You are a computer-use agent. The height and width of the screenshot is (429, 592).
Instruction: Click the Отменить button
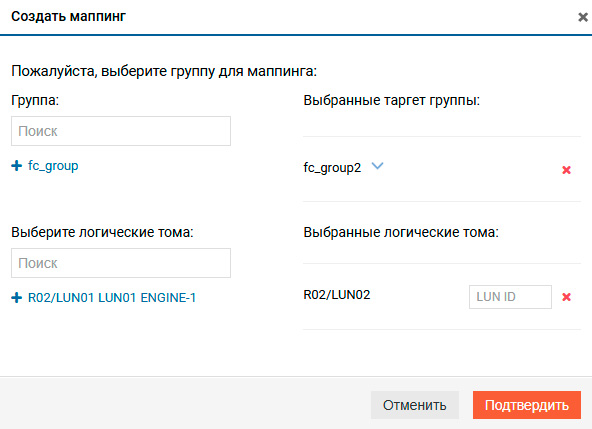pos(415,405)
